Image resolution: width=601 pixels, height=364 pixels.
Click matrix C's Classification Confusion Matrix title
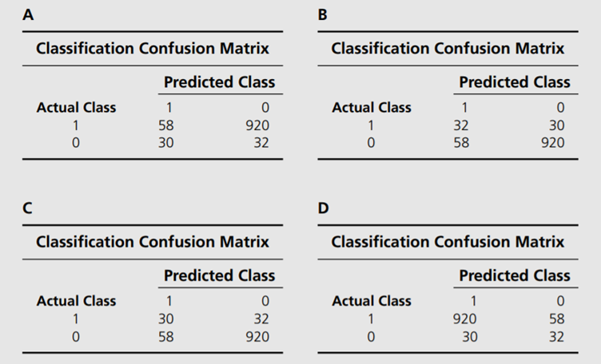pyautogui.click(x=153, y=242)
